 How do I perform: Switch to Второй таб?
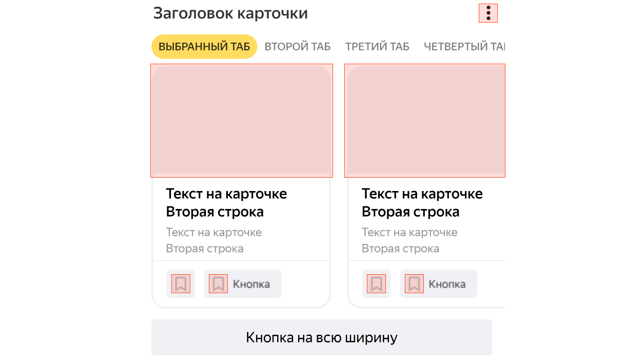pyautogui.click(x=298, y=47)
